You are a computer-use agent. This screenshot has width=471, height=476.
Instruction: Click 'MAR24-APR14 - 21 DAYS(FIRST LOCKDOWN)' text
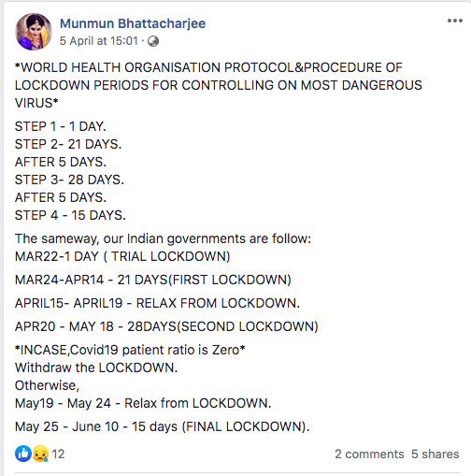pyautogui.click(x=153, y=280)
